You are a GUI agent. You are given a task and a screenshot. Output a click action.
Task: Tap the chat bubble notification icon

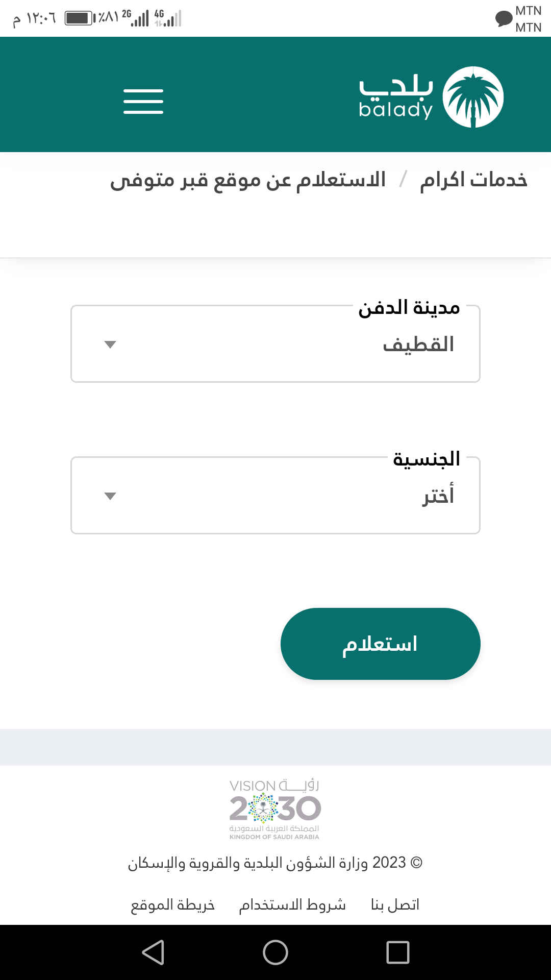coord(504,18)
